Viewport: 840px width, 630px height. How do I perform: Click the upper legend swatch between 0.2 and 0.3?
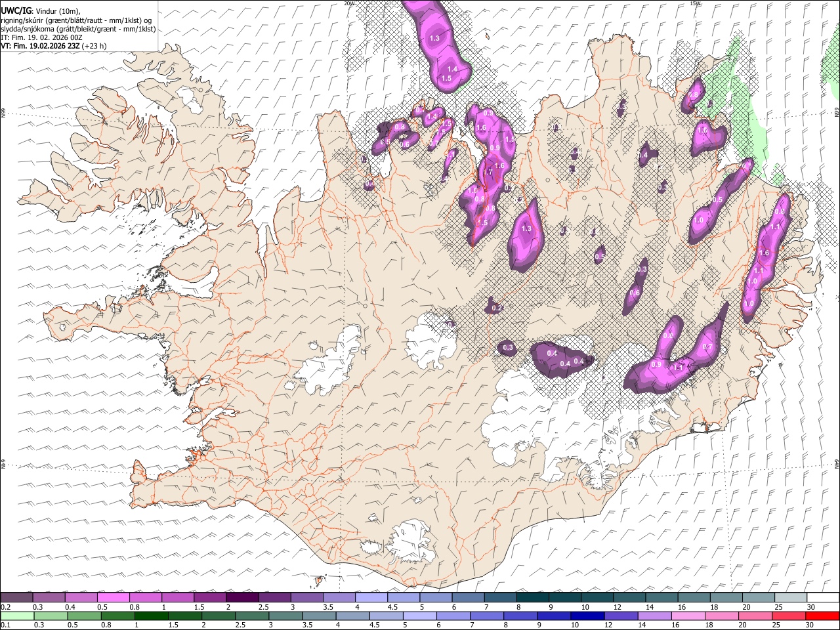16,597
